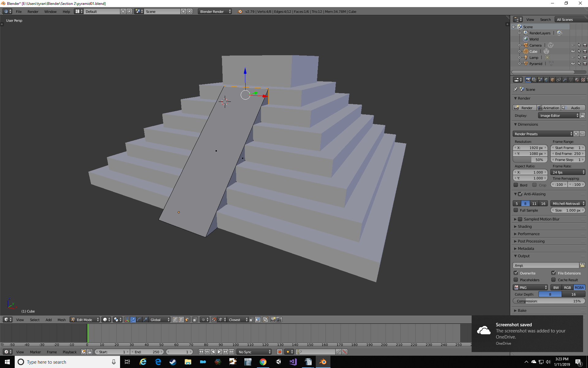Enable Cache Result checkbox

pos(554,280)
